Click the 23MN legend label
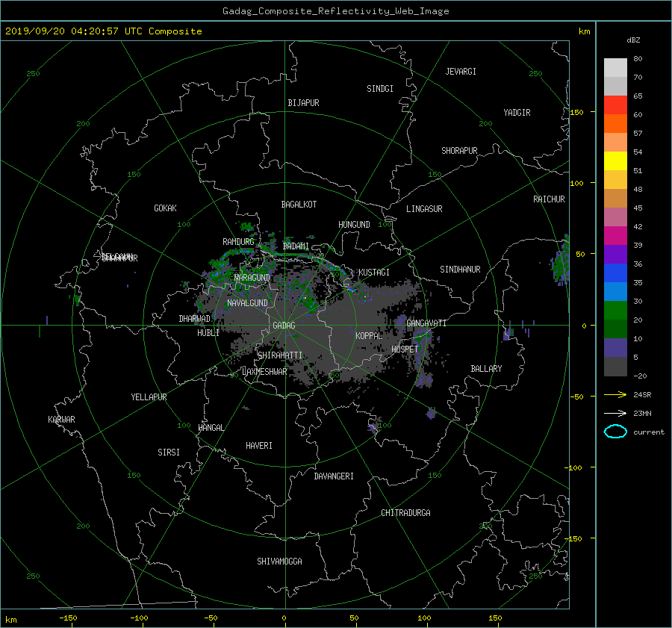This screenshot has width=672, height=628. [642, 413]
